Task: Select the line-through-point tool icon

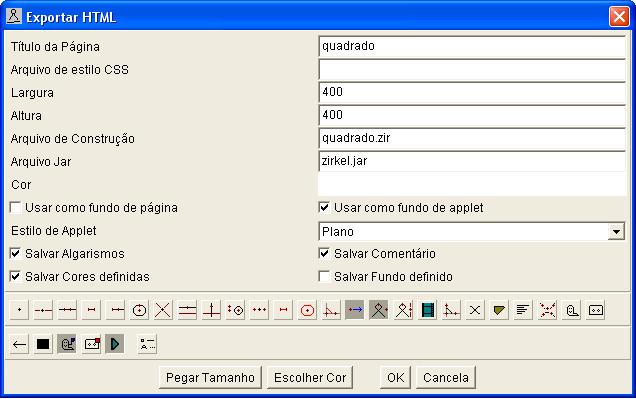Action: [43, 311]
